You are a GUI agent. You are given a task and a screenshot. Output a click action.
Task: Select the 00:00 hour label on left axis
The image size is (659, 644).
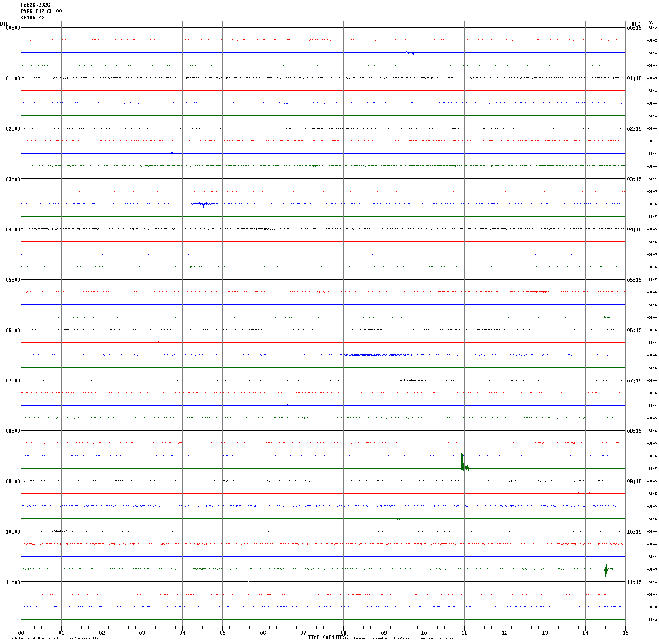click(x=13, y=28)
